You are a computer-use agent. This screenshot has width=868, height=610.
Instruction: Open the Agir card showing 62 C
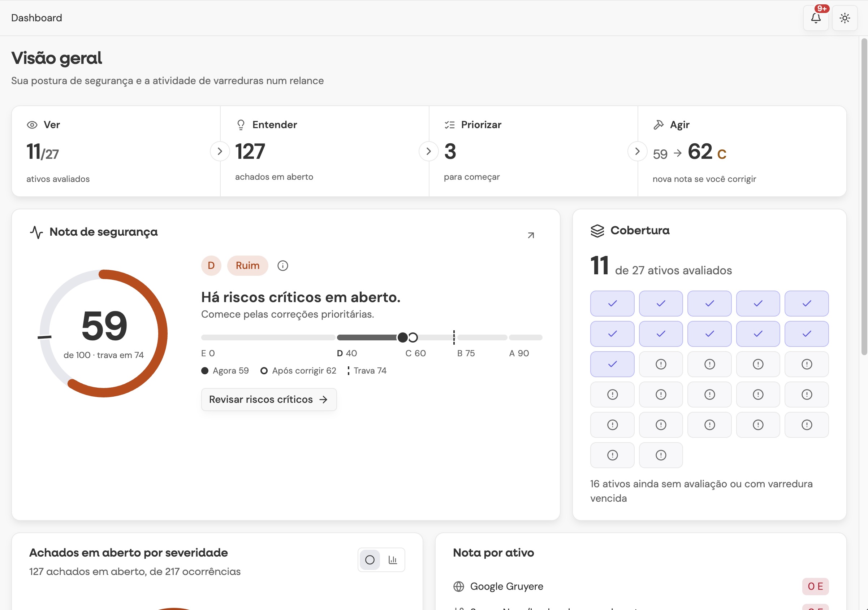742,151
